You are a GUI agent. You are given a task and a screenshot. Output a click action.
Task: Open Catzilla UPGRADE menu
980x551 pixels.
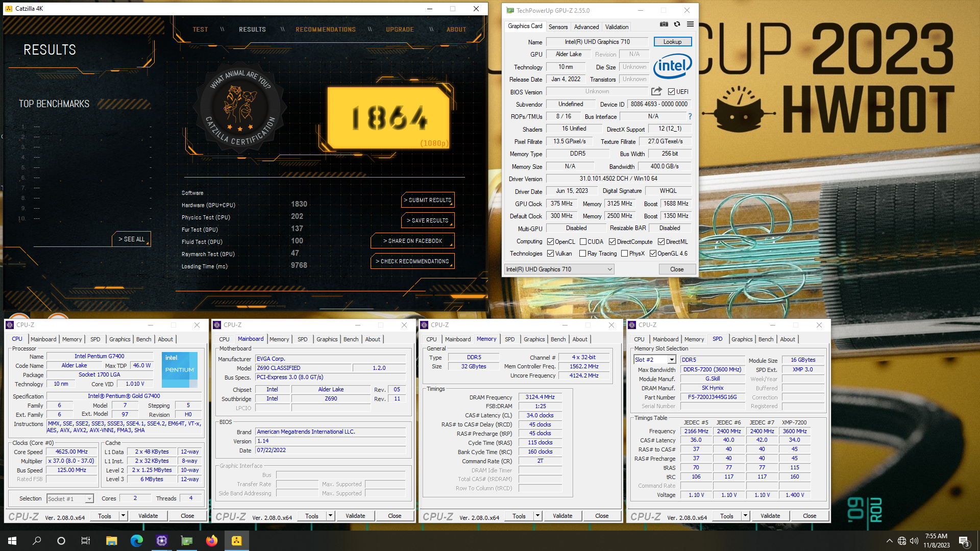(400, 30)
